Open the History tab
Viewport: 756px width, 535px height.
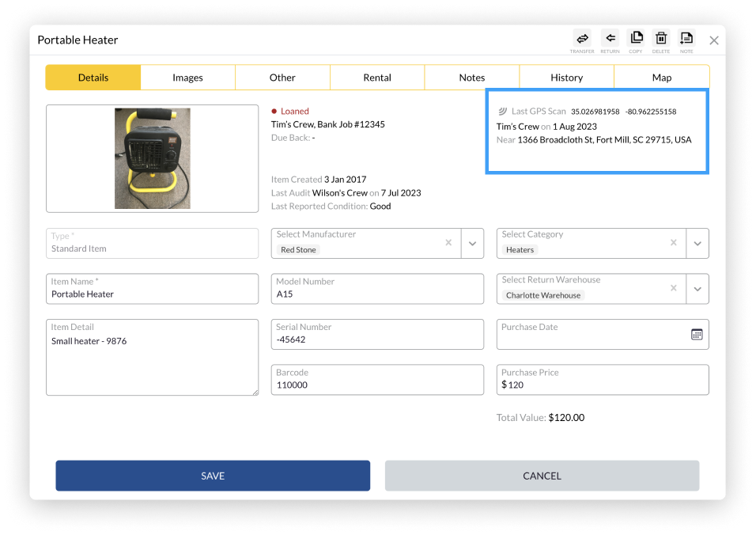[566, 78]
